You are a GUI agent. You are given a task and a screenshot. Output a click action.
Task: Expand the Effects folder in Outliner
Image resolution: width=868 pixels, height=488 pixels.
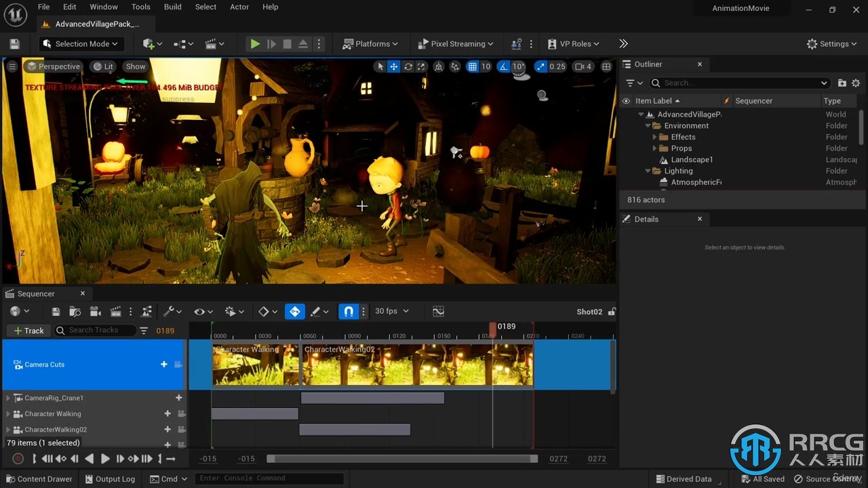[x=654, y=137]
